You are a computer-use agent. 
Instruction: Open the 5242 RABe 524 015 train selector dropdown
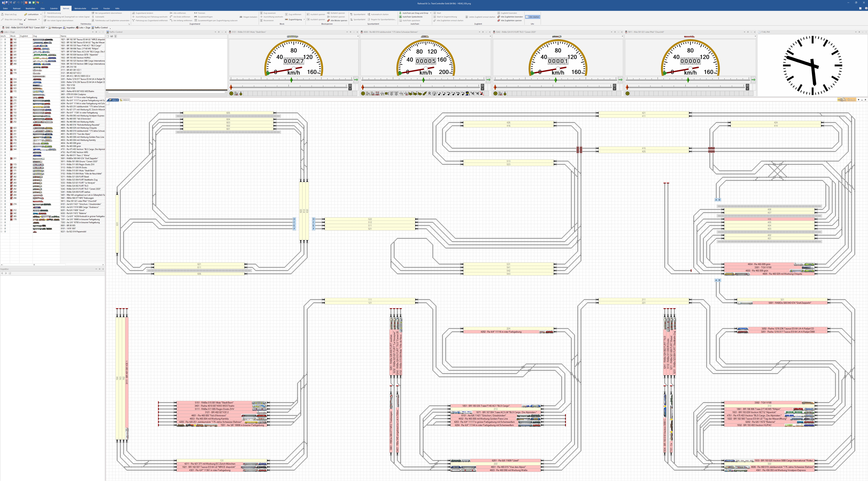47,28
